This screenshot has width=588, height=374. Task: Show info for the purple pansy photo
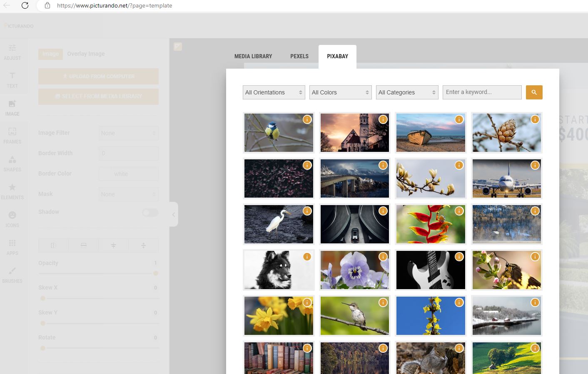pos(383,257)
